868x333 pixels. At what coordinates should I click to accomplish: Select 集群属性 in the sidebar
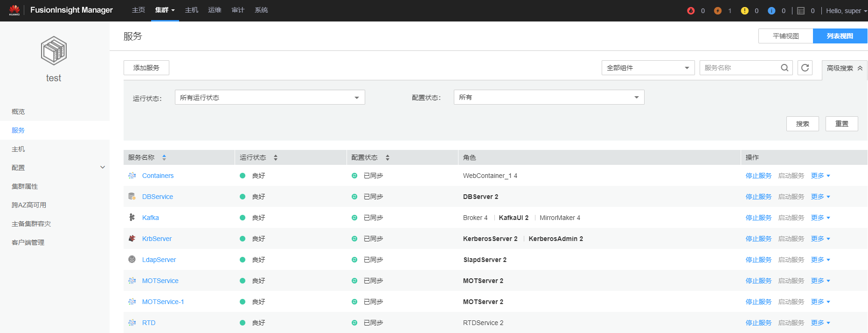click(x=25, y=186)
